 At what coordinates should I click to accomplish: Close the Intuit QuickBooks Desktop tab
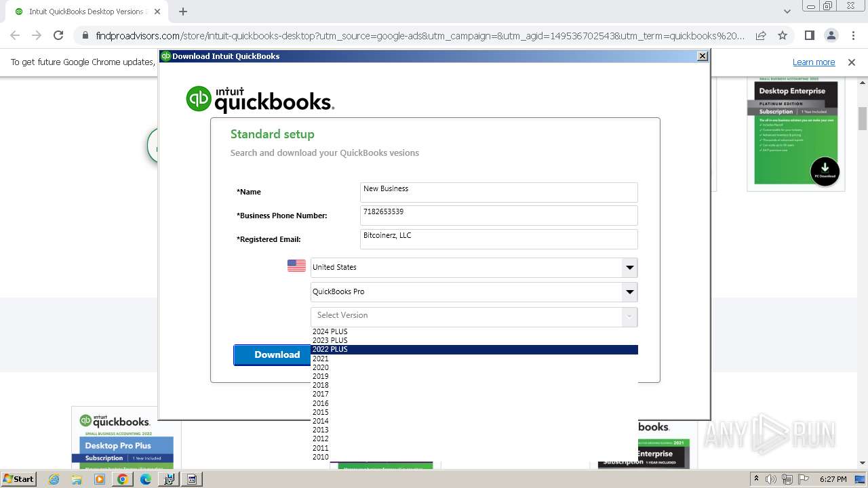tap(158, 12)
